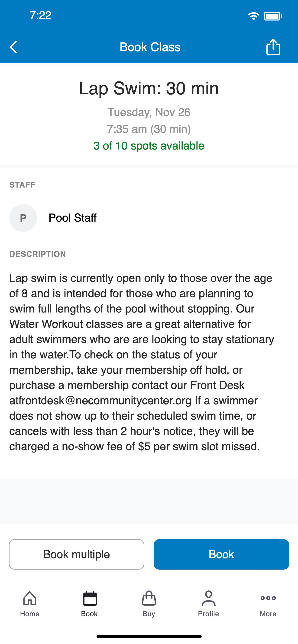Tap the More tab label
This screenshot has width=298, height=644.
[x=268, y=614]
